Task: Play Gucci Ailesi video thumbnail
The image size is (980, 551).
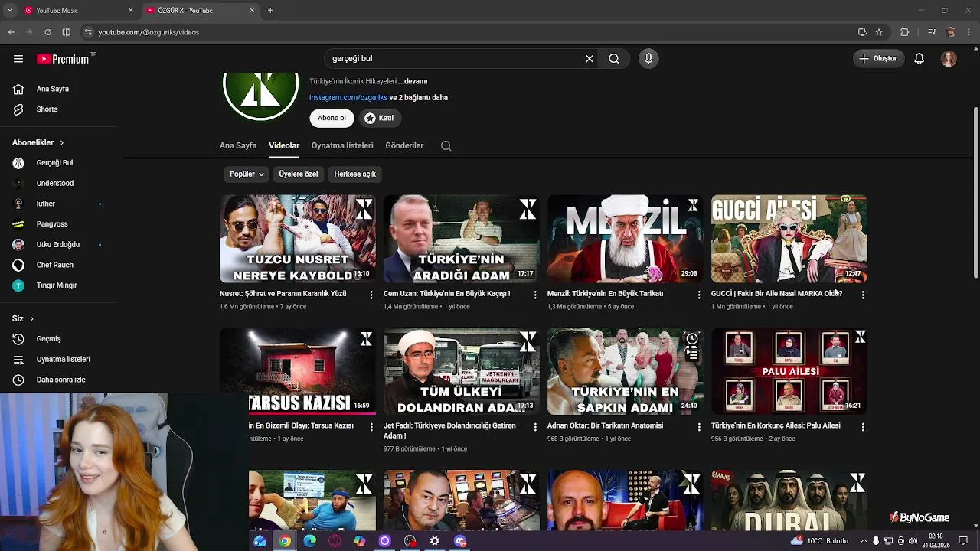Action: click(789, 239)
